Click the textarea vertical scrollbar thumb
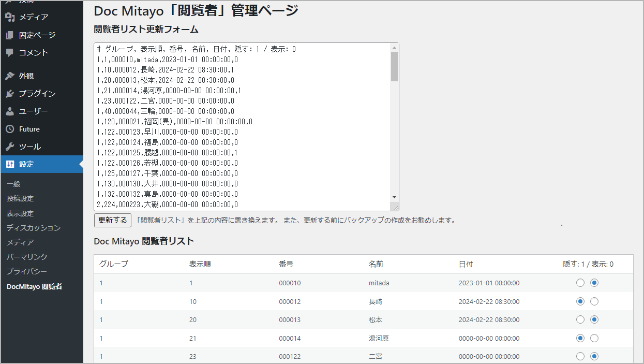Viewport: 644px width, 364px height. tap(395, 66)
